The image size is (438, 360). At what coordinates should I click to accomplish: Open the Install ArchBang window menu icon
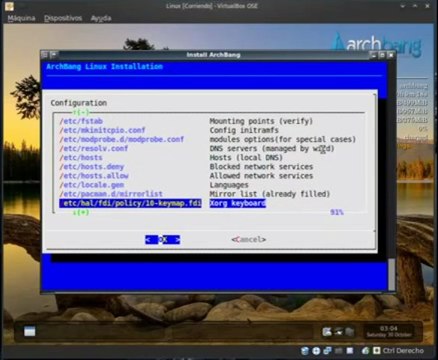pos(45,55)
